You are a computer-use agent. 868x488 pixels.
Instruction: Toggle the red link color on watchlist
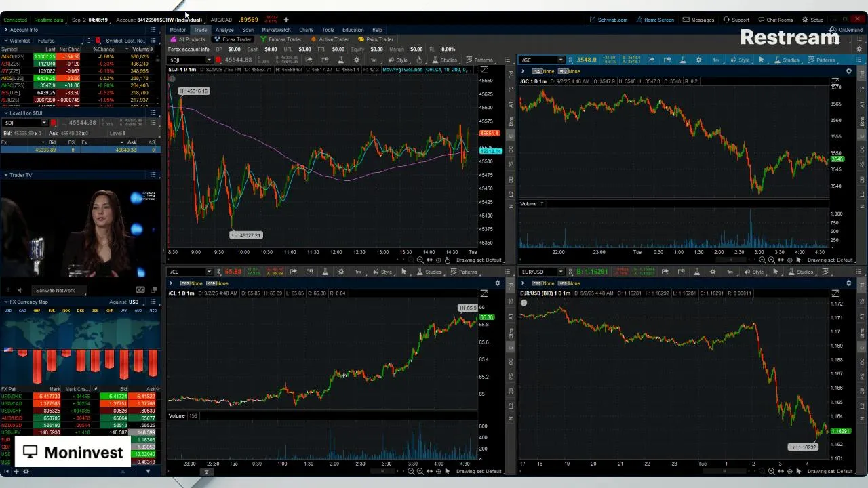coord(98,41)
